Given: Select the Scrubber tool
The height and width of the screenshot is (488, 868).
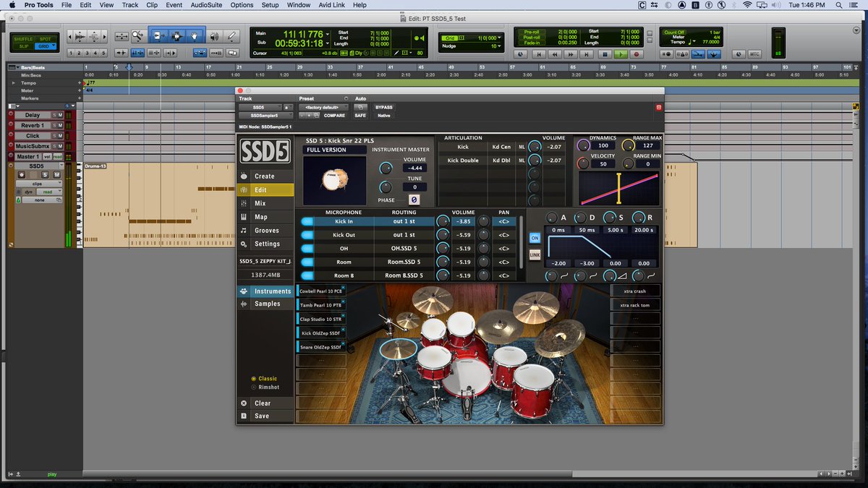Looking at the screenshot, I should coord(214,35).
